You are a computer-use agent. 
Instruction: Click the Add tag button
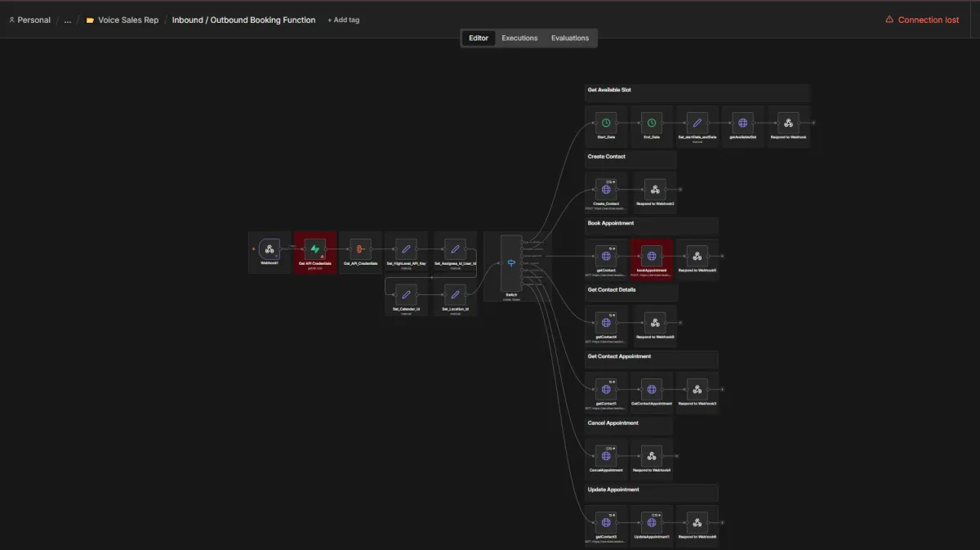(343, 20)
